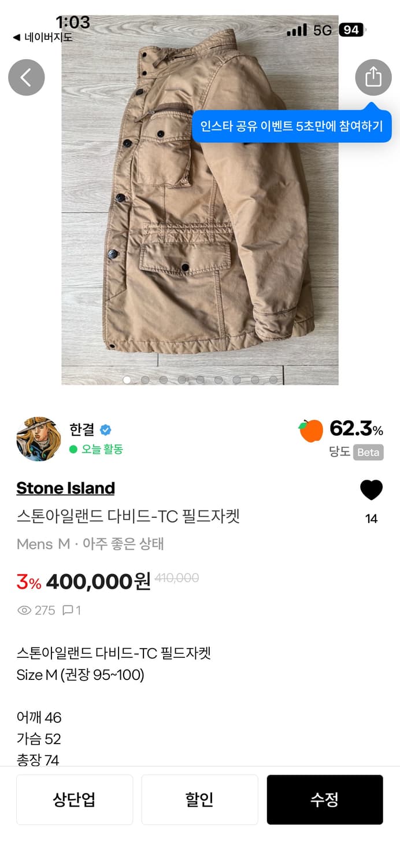400x868 pixels.
Task: Return to 네이버지도 app
Action: 43,38
